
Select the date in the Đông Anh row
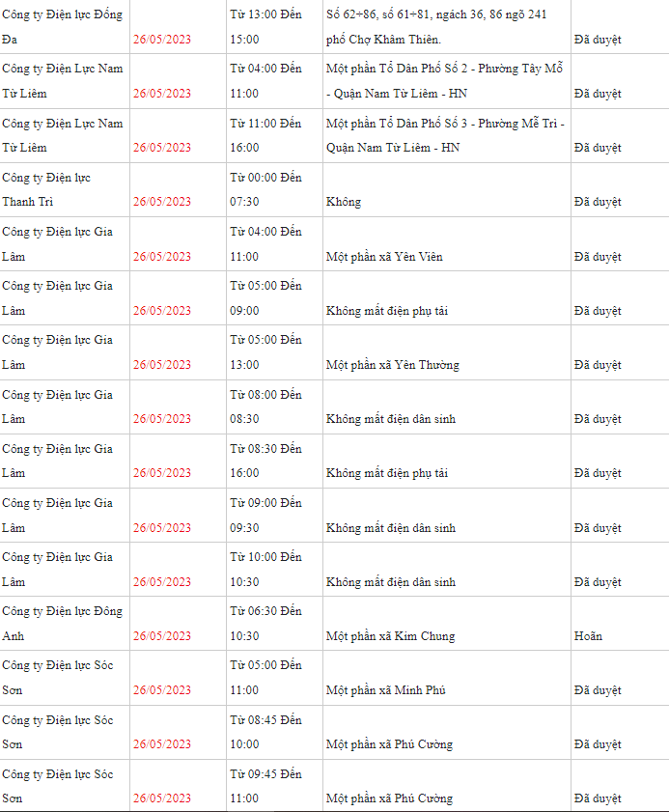point(179,624)
